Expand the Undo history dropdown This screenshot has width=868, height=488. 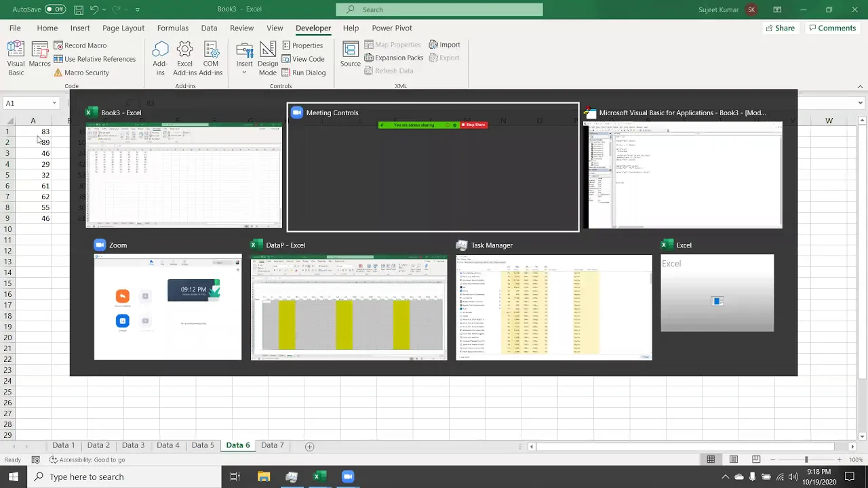(x=104, y=9)
